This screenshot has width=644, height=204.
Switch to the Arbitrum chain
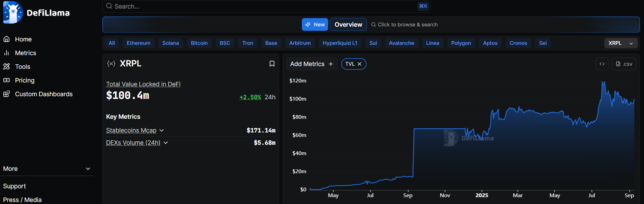pyautogui.click(x=300, y=43)
